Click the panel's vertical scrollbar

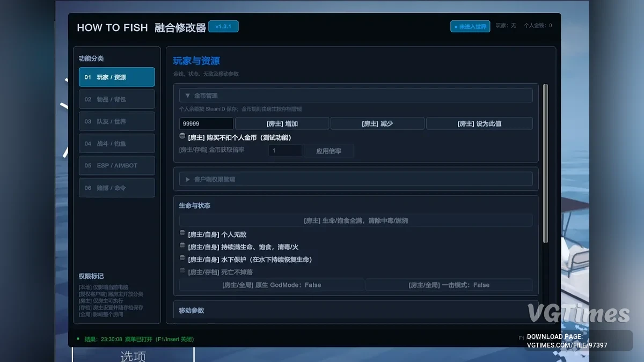pyautogui.click(x=546, y=162)
